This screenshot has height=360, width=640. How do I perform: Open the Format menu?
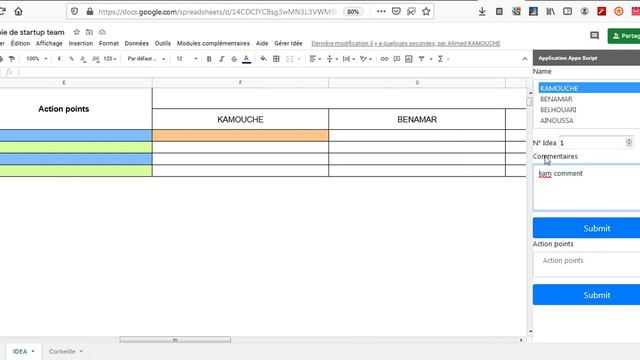coord(109,43)
